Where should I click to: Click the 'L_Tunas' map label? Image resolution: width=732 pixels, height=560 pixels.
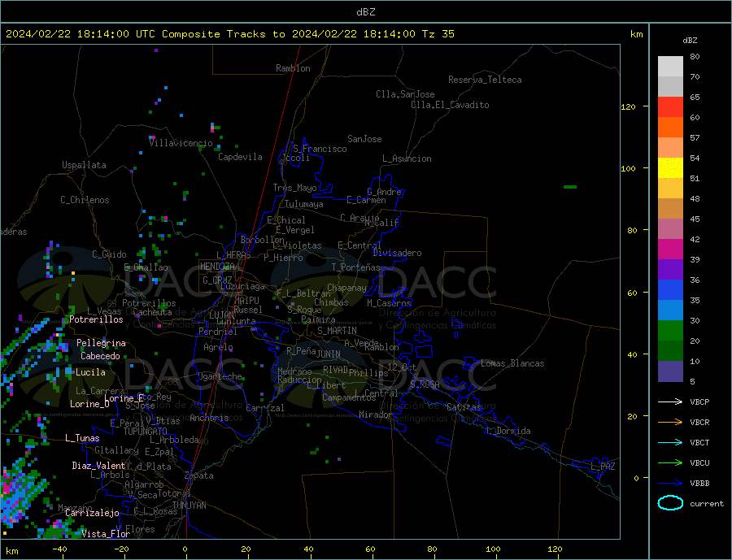coord(82,438)
